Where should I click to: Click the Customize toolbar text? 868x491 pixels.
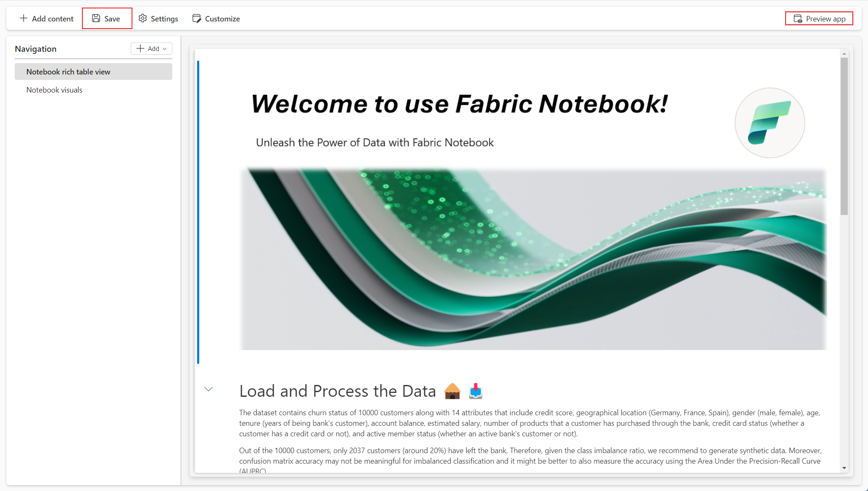(222, 19)
